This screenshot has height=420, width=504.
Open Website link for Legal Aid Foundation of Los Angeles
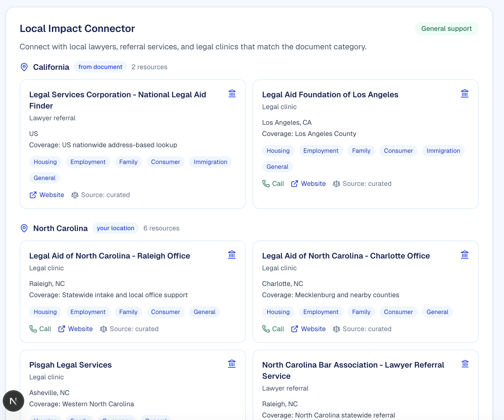pos(308,184)
